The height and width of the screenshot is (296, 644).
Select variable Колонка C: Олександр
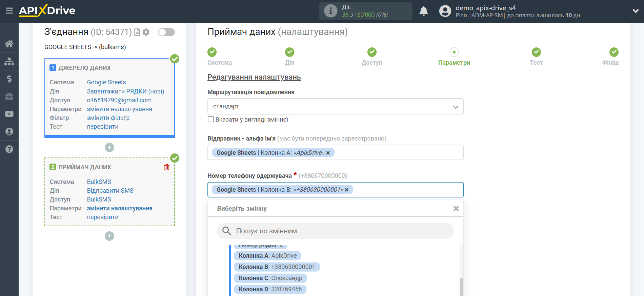point(270,278)
